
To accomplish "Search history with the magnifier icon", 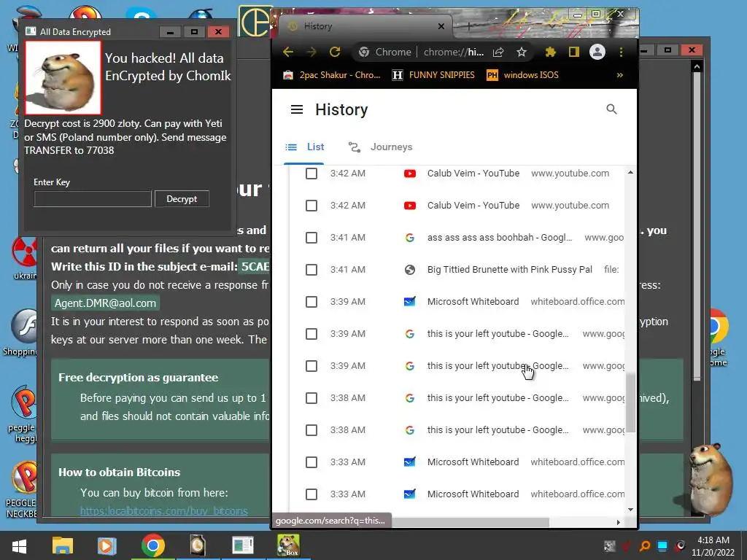I will pos(612,109).
